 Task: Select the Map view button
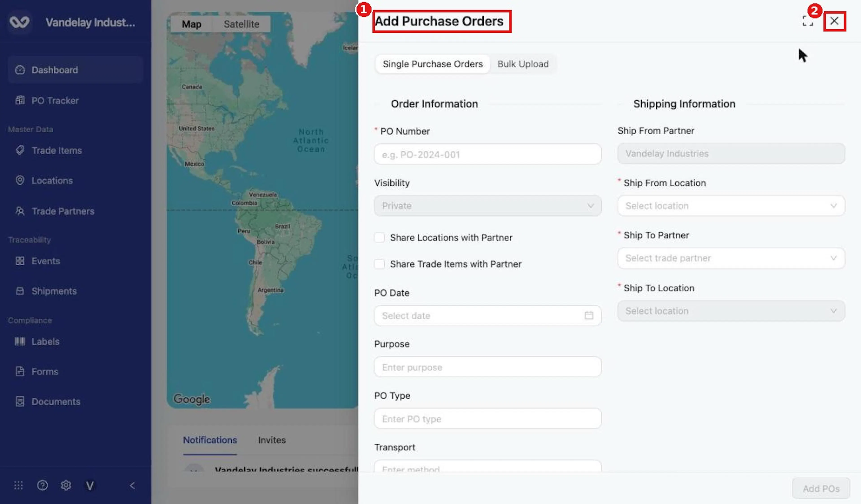pyautogui.click(x=191, y=24)
